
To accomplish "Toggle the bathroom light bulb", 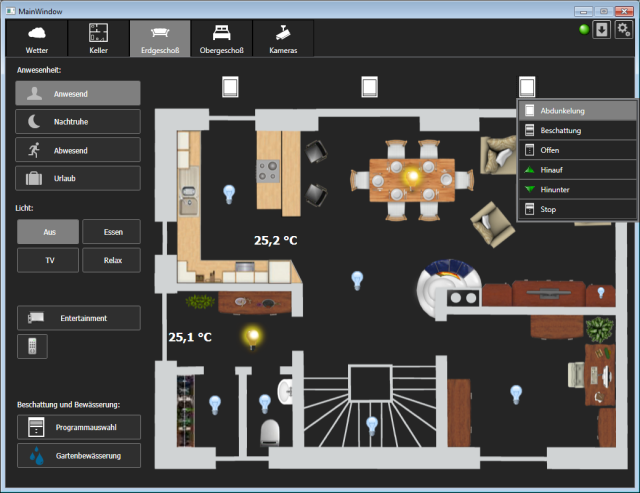I will point(265,403).
